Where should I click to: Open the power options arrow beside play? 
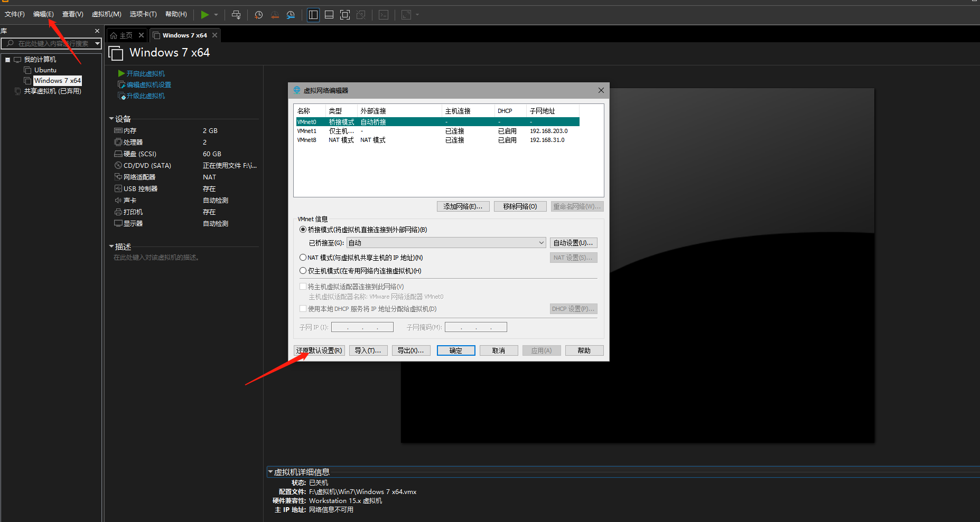216,15
